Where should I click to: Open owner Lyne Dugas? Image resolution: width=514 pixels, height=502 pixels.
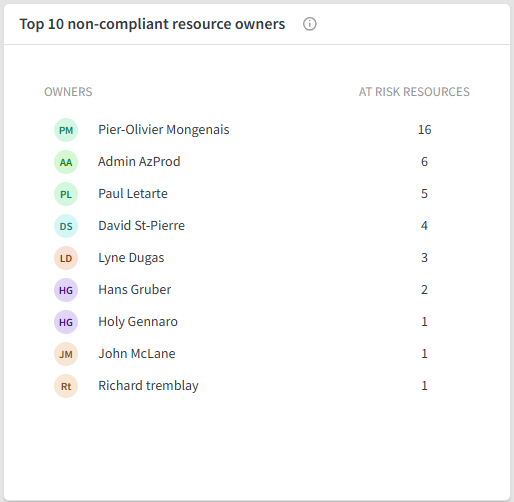[131, 258]
